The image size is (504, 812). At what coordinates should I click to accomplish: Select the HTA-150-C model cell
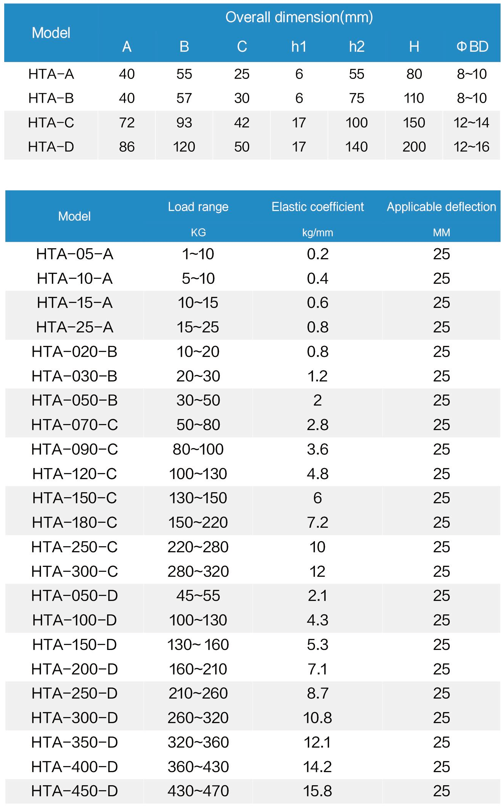pos(75,498)
